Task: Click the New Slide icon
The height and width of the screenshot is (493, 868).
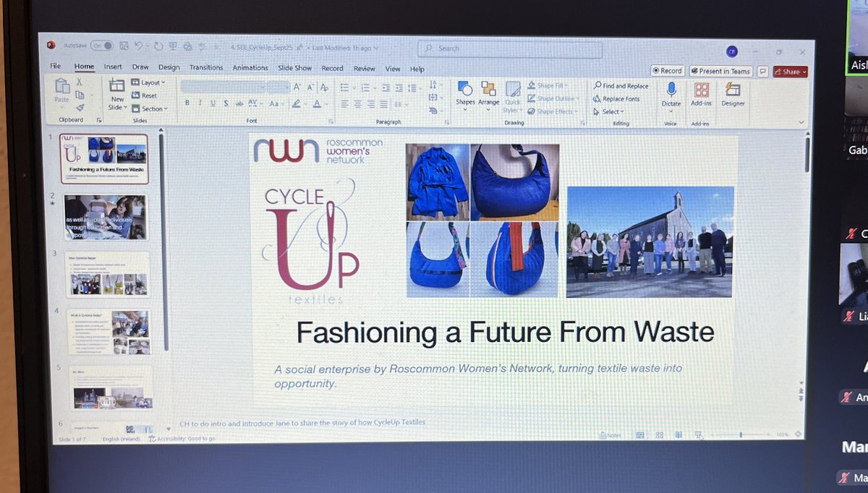Action: 116,85
